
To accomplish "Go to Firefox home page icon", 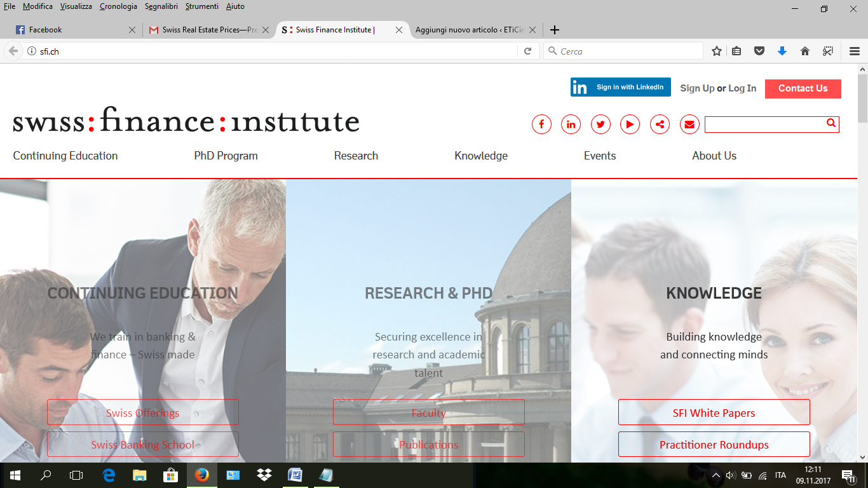I will point(805,51).
